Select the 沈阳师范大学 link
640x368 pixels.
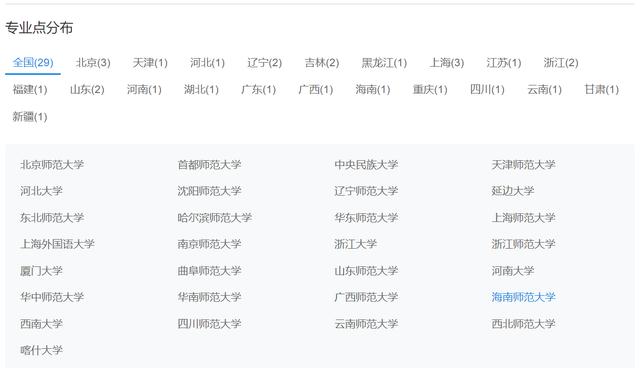209,191
